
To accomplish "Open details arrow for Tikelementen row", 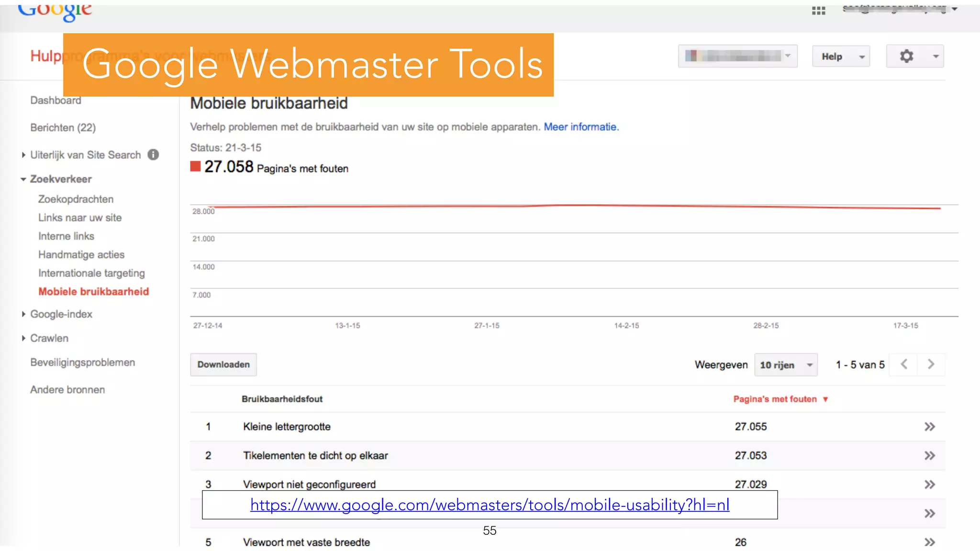I will point(929,456).
